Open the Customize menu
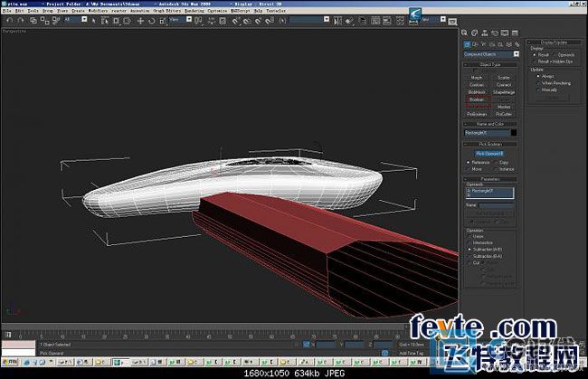 tap(217, 11)
